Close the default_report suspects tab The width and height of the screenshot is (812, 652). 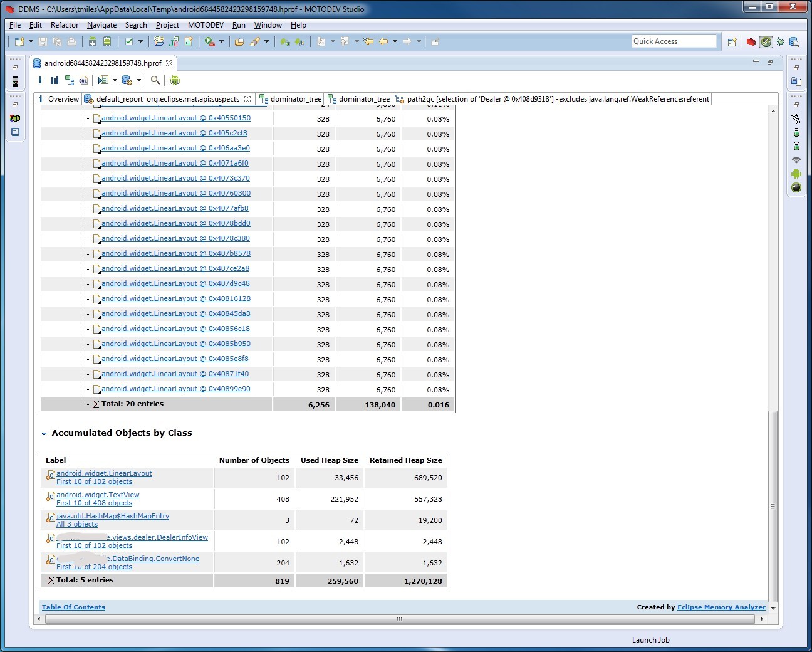(x=247, y=99)
